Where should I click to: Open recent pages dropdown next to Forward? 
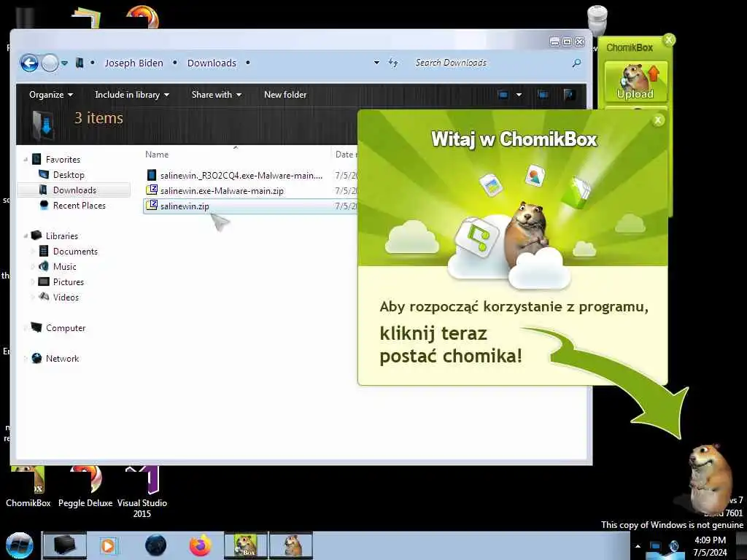(64, 63)
